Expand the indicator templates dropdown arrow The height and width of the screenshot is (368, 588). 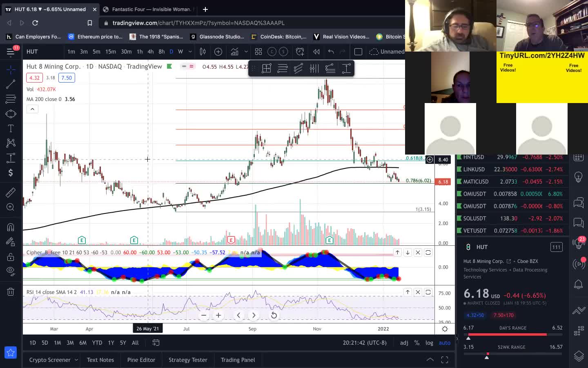(246, 52)
